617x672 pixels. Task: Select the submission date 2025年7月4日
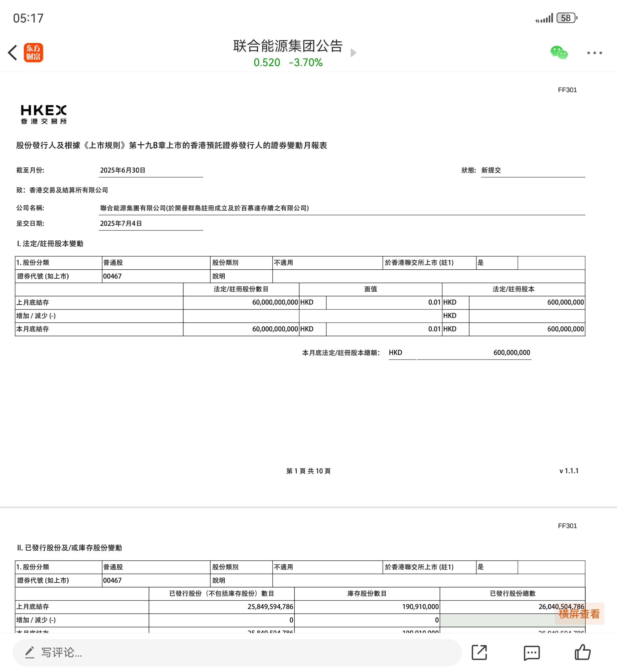click(121, 223)
